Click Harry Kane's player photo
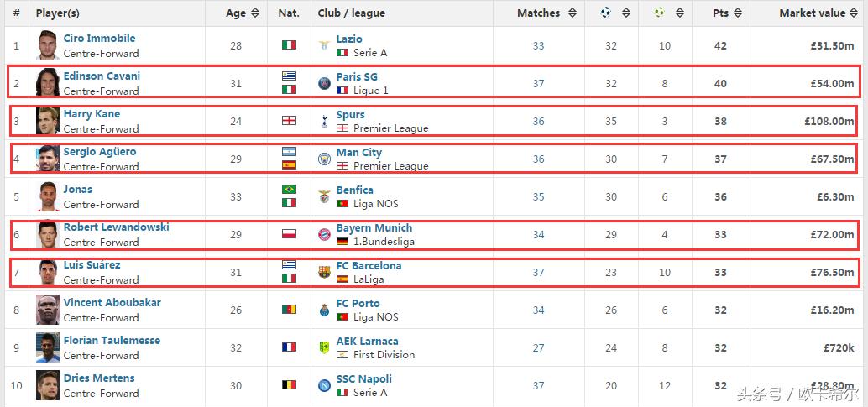 [x=47, y=121]
